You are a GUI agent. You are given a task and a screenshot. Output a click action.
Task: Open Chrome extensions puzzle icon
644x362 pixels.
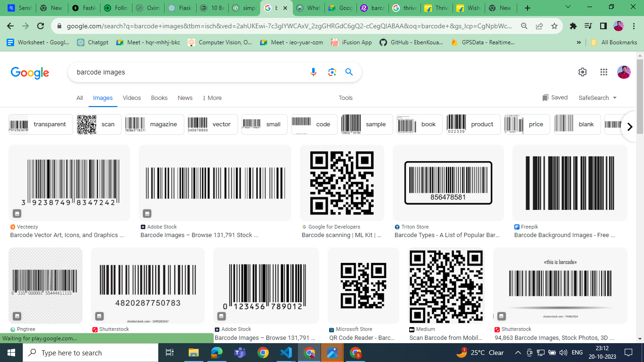[573, 26]
